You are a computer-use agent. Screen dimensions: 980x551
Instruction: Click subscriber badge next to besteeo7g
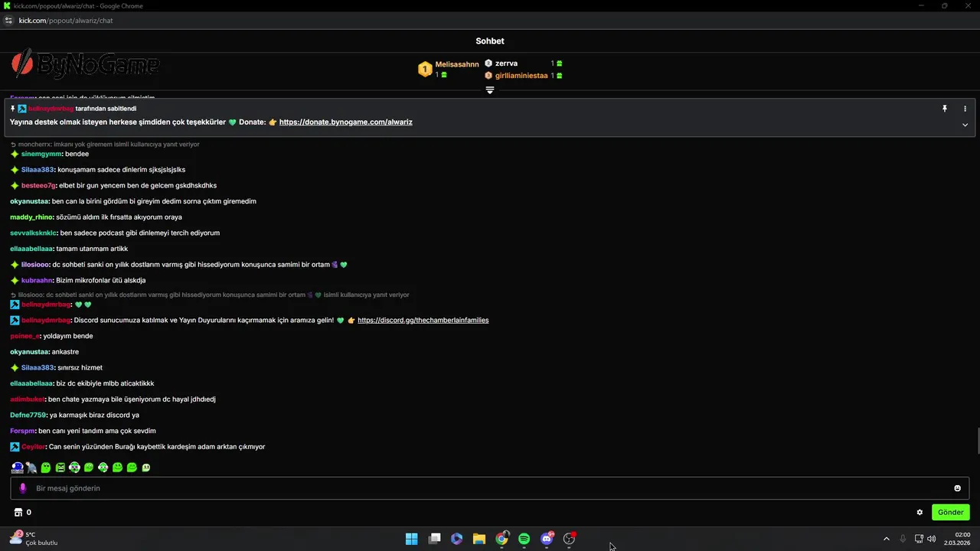[15, 185]
